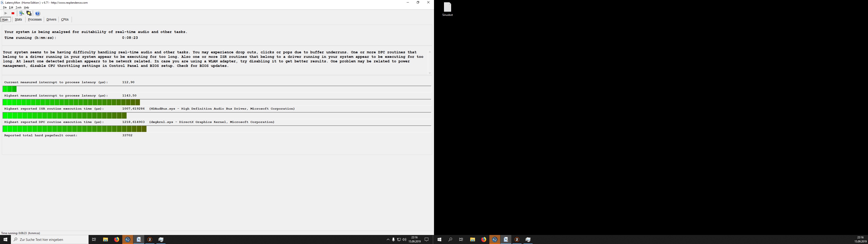Click the CPUs tab button
This screenshot has width=868, height=244.
[65, 20]
